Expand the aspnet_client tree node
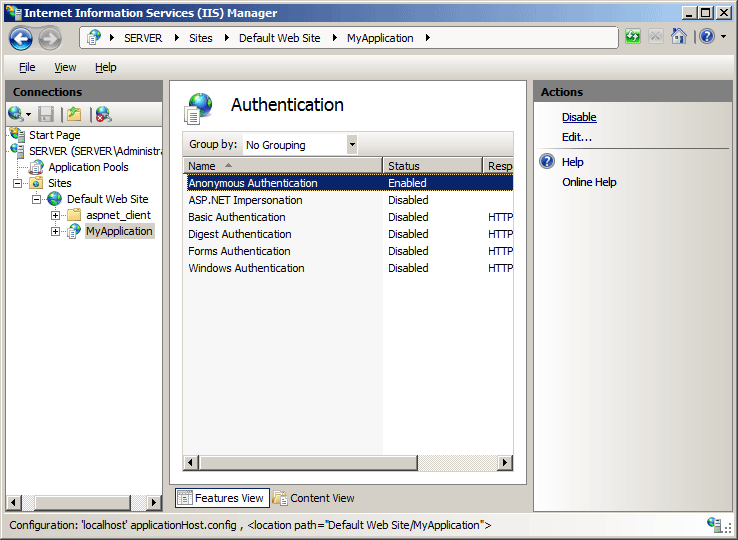Image resolution: width=738 pixels, height=540 pixels. (56, 215)
